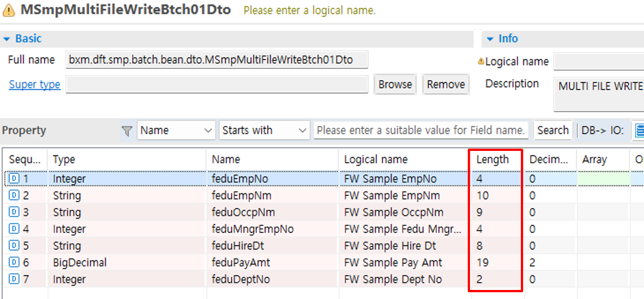Click the FW Sample EmpNm logical name cell
This screenshot has height=299, width=644.
pyautogui.click(x=406, y=196)
